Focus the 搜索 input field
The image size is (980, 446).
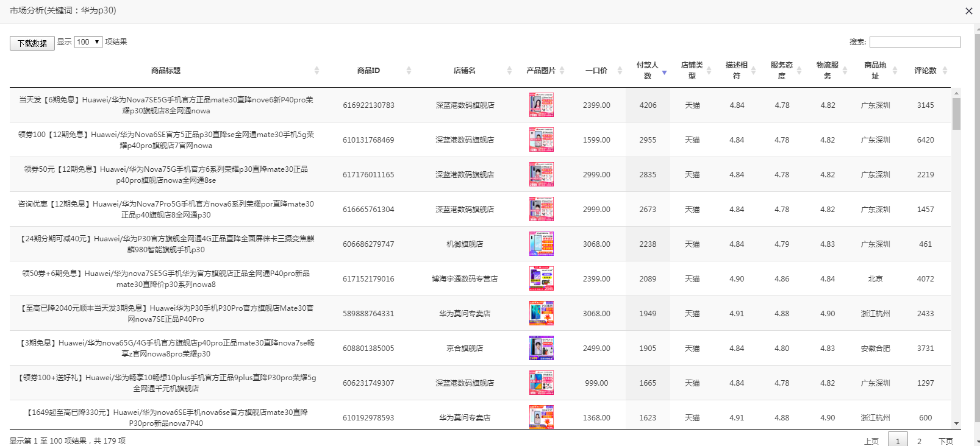(x=915, y=42)
